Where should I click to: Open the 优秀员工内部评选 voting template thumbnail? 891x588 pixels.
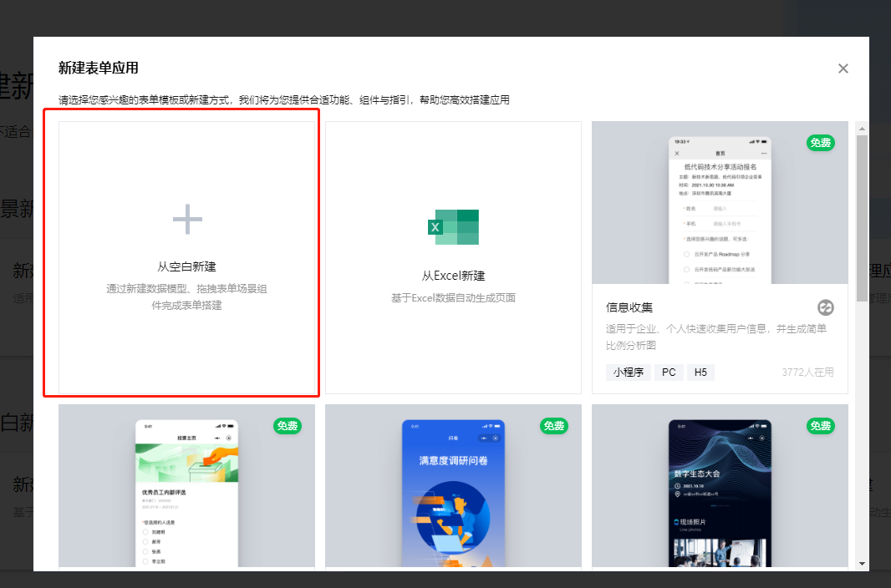187,486
